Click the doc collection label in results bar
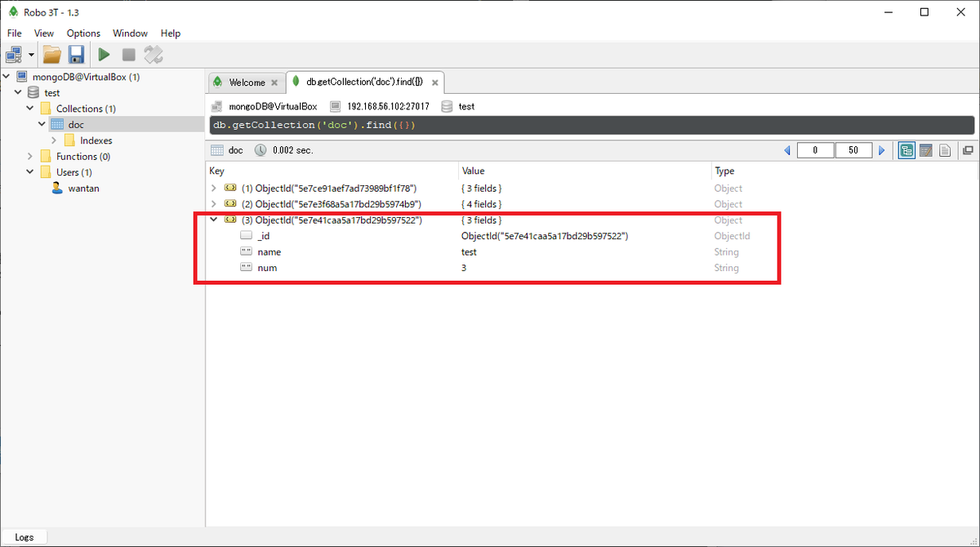Image resolution: width=980 pixels, height=547 pixels. coord(235,150)
